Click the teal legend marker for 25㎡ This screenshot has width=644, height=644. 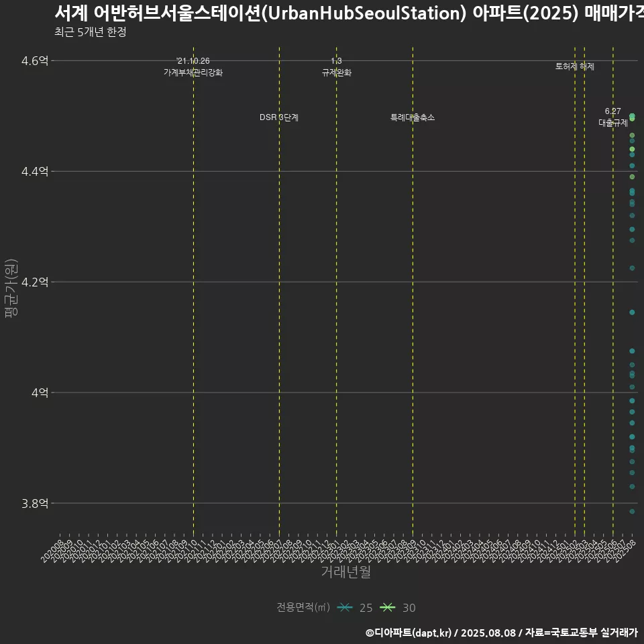click(x=345, y=608)
